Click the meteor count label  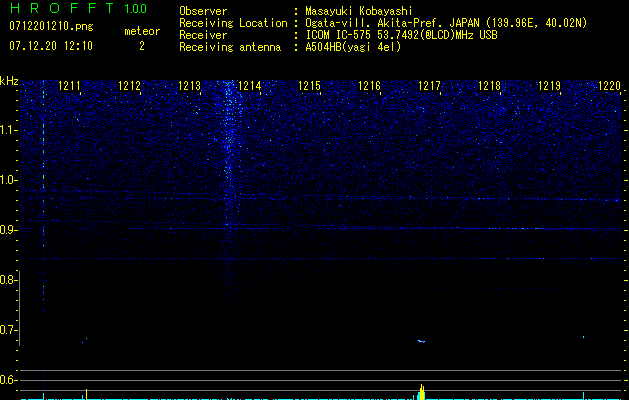point(142,31)
